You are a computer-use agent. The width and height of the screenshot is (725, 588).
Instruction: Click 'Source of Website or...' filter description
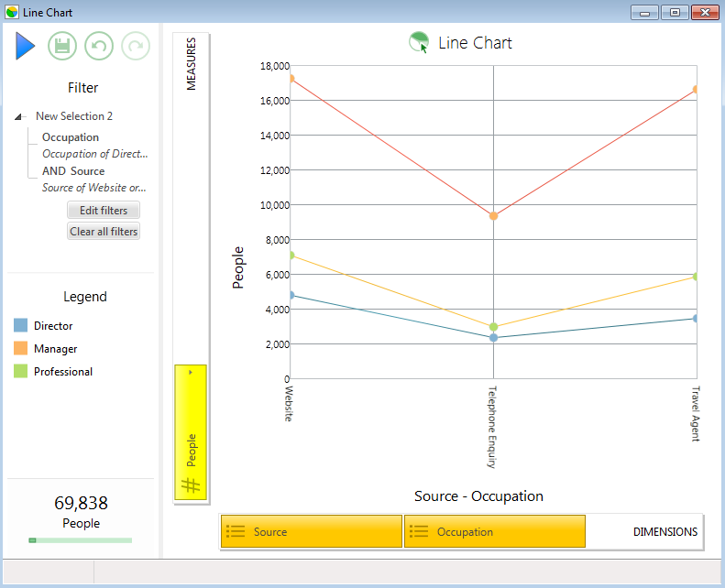(x=93, y=188)
